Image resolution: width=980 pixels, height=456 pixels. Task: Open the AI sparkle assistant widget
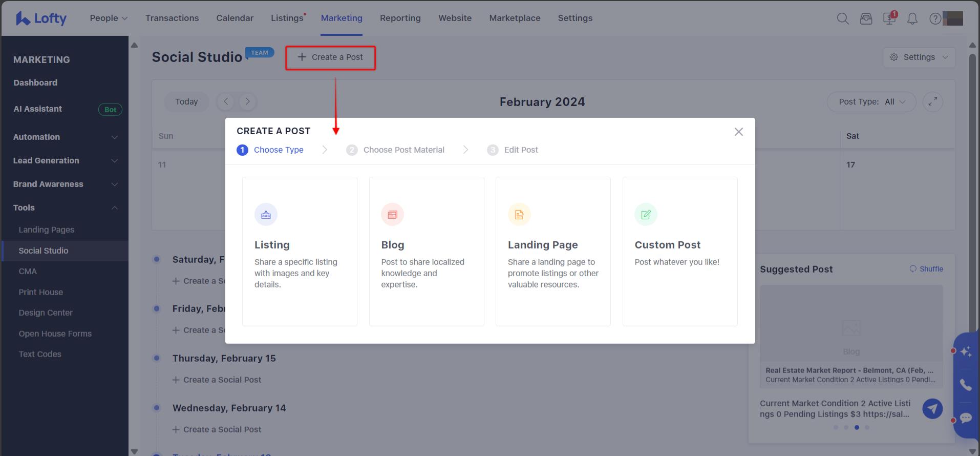point(966,351)
